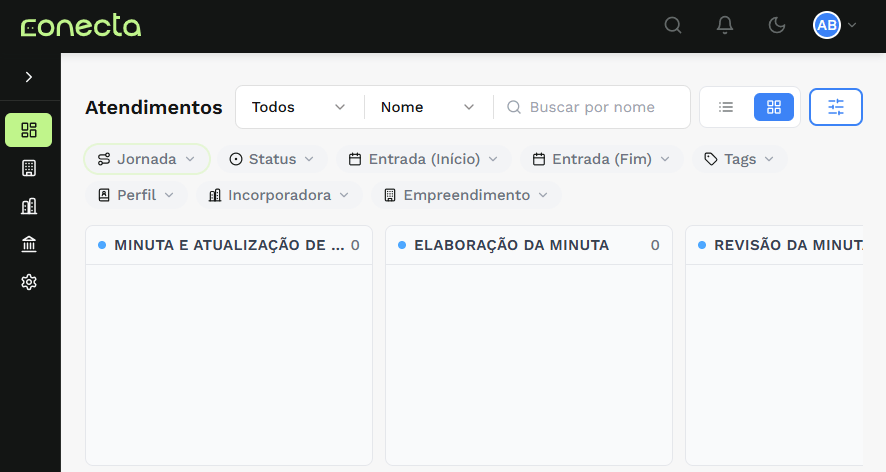Click the Atendimentos page title
Viewport: 886px width, 472px height.
[154, 107]
